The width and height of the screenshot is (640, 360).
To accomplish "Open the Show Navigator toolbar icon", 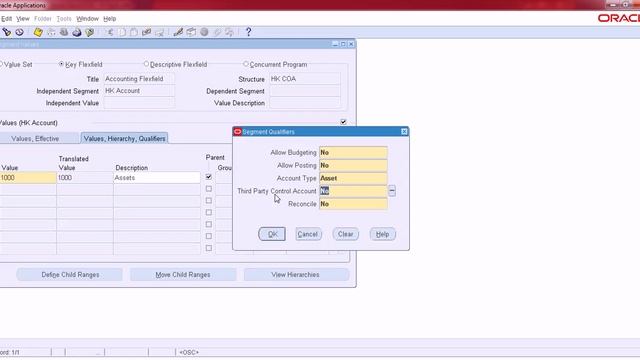I will coord(19,32).
